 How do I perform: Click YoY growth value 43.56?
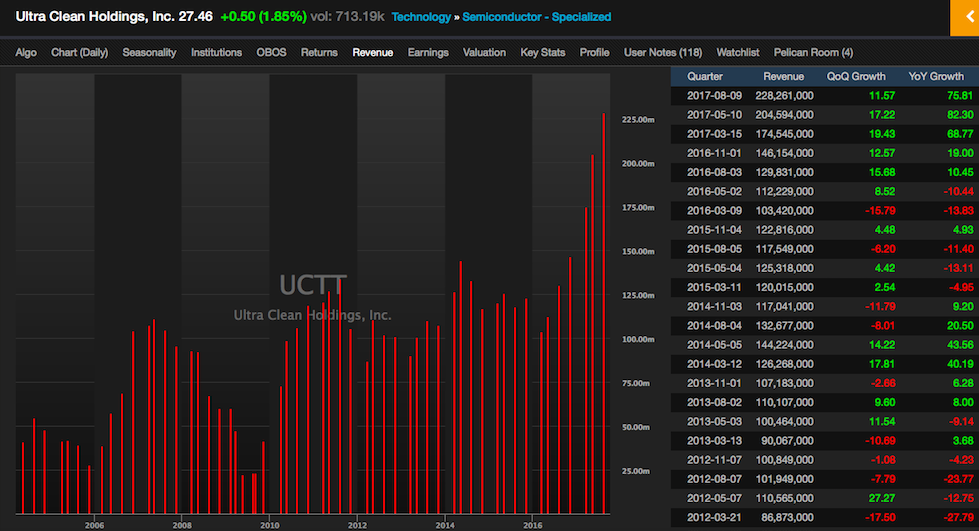pyautogui.click(x=960, y=345)
